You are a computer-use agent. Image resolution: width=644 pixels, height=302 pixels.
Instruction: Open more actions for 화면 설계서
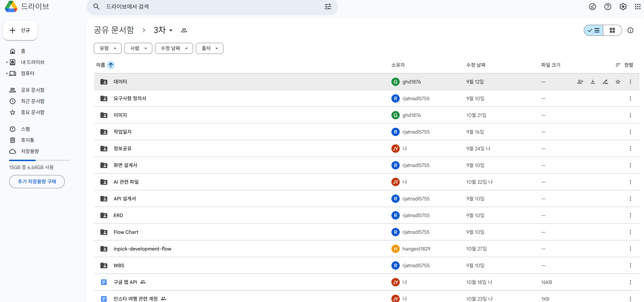[x=630, y=165]
